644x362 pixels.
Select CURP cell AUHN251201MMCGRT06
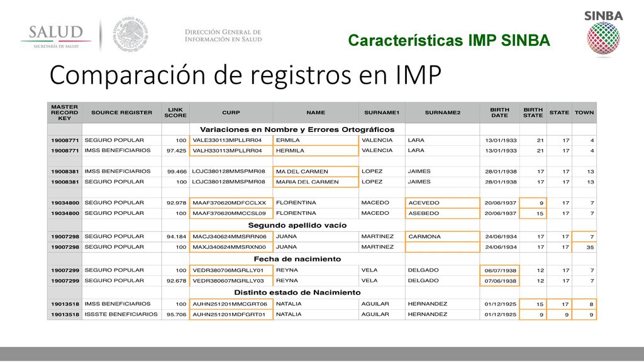click(231, 304)
